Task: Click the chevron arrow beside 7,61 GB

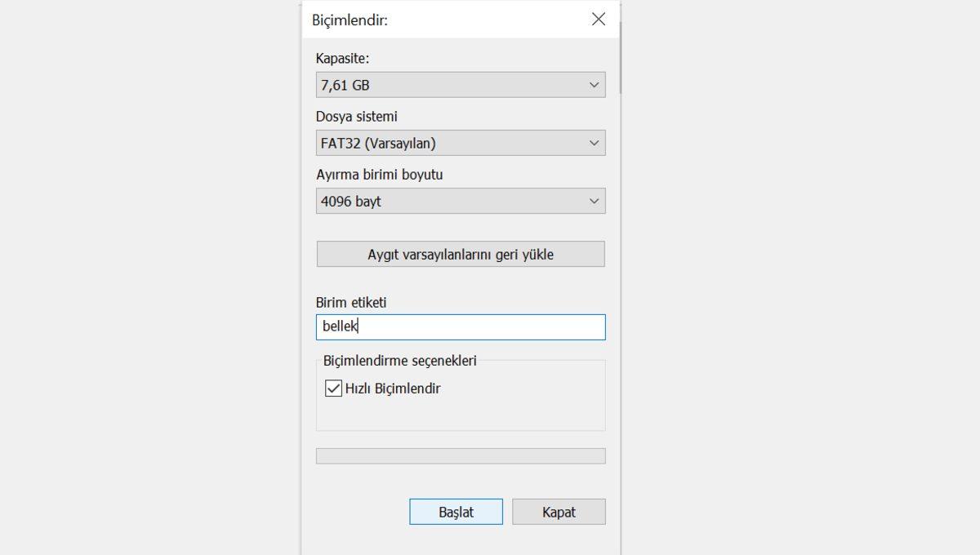Action: pos(594,85)
